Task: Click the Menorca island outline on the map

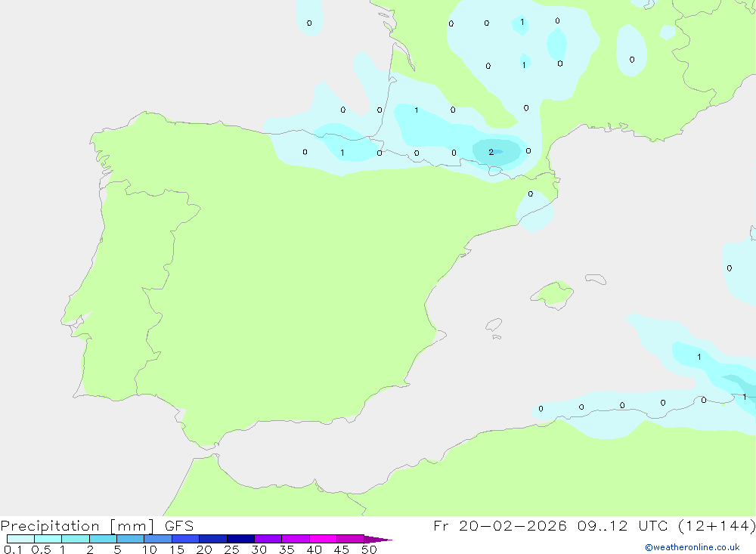Action: (x=596, y=279)
